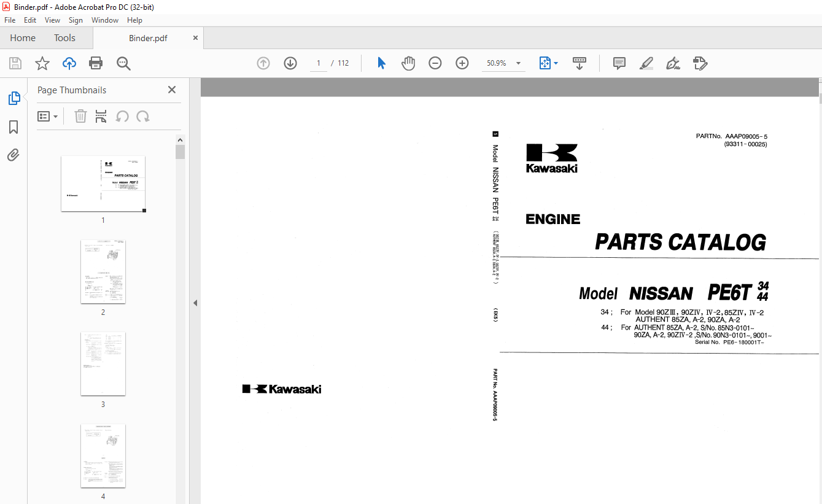822x504 pixels.
Task: Select page 1 thumbnail
Action: 103,184
